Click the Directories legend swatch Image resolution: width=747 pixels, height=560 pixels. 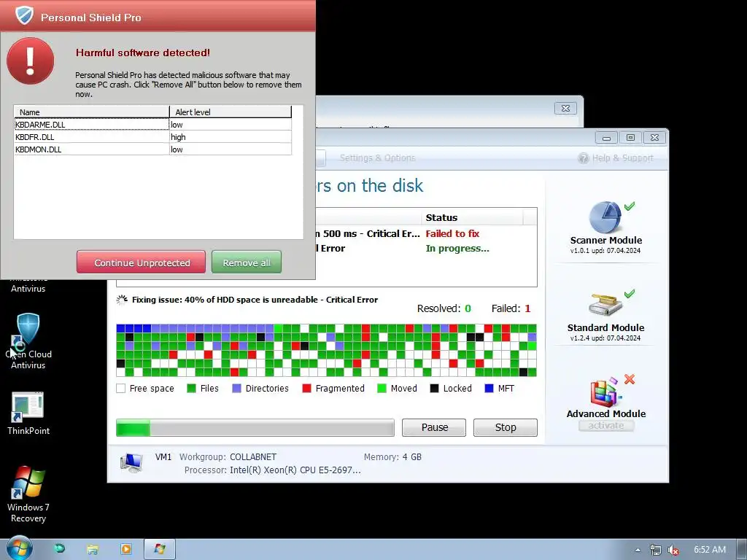[237, 388]
